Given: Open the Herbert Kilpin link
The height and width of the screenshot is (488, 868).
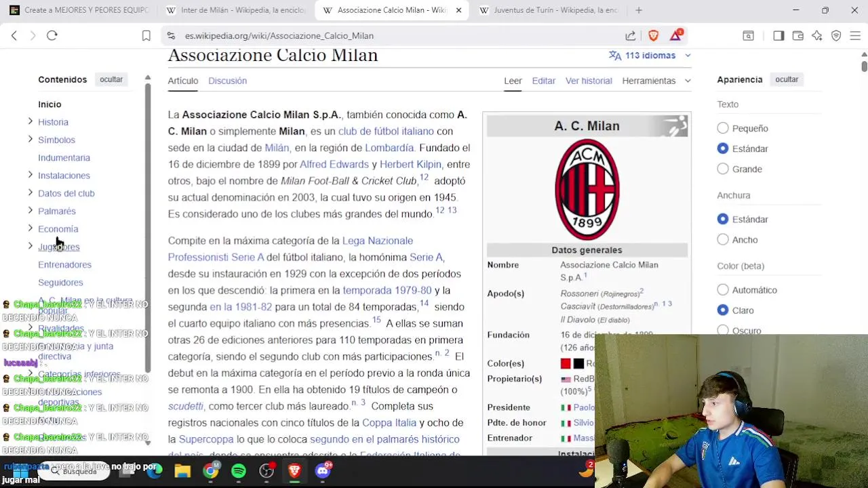Looking at the screenshot, I should point(410,165).
